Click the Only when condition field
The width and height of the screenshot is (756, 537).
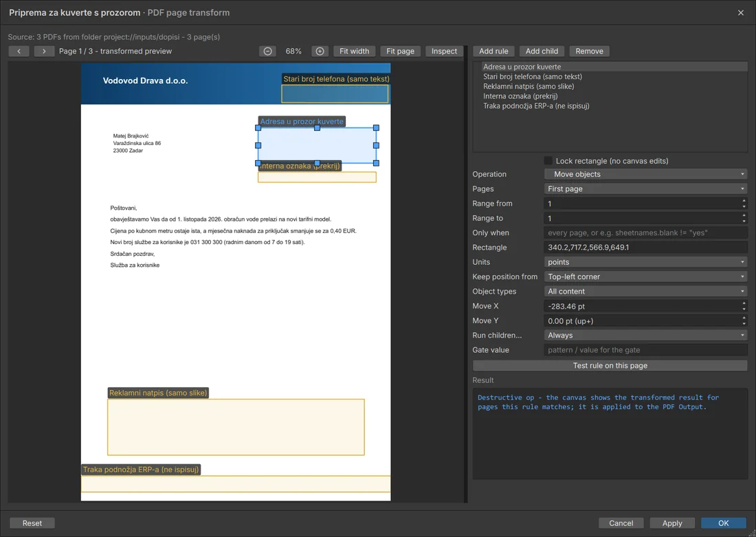click(645, 232)
